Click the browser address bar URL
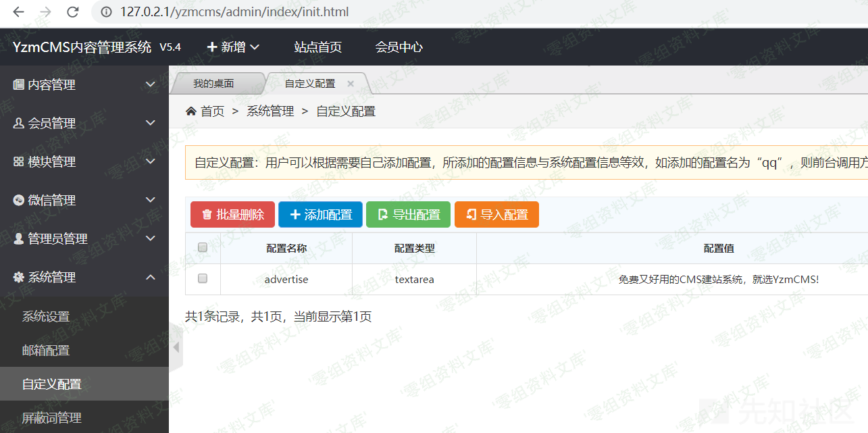 pyautogui.click(x=234, y=12)
